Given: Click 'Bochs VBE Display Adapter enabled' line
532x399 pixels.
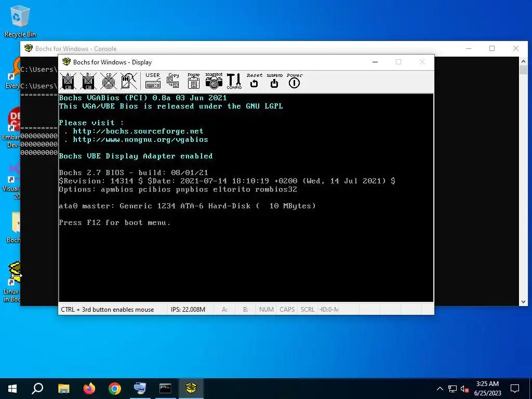Looking at the screenshot, I should tap(136, 156).
